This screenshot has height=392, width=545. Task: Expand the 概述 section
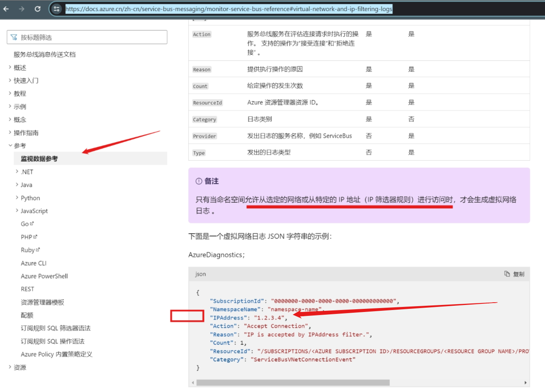click(10, 68)
